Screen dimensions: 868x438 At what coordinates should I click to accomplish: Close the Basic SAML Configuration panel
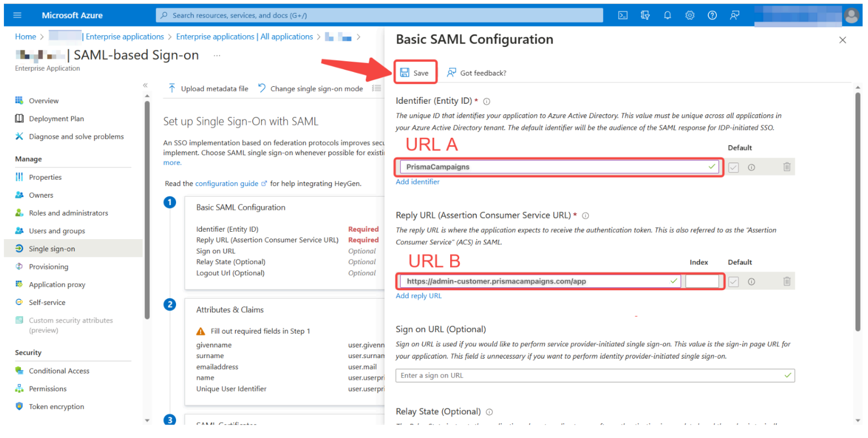[x=843, y=40]
